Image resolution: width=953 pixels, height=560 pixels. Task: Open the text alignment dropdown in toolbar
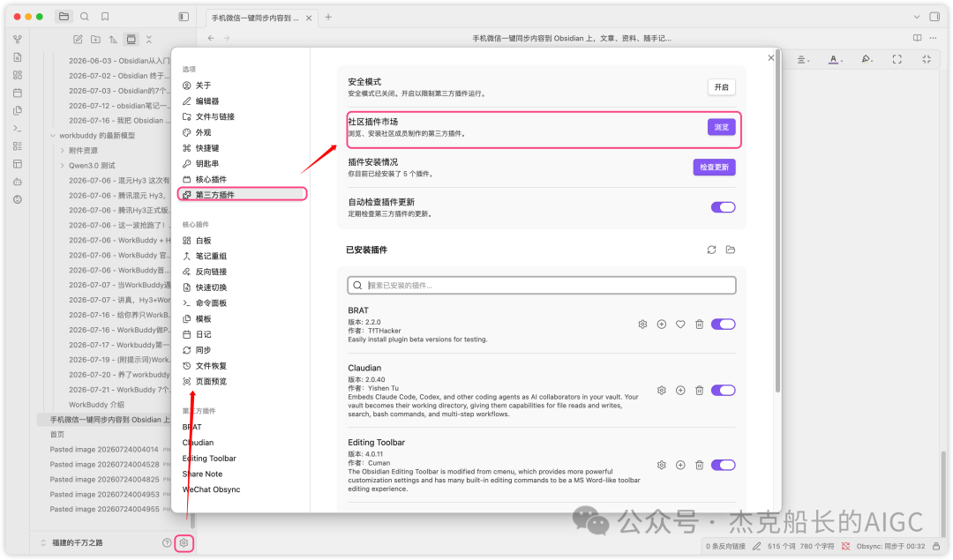803,59
